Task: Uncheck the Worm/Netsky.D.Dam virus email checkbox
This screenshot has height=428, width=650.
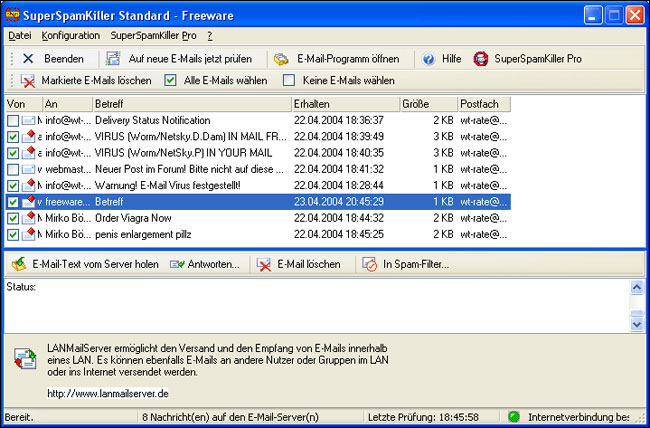Action: point(13,137)
